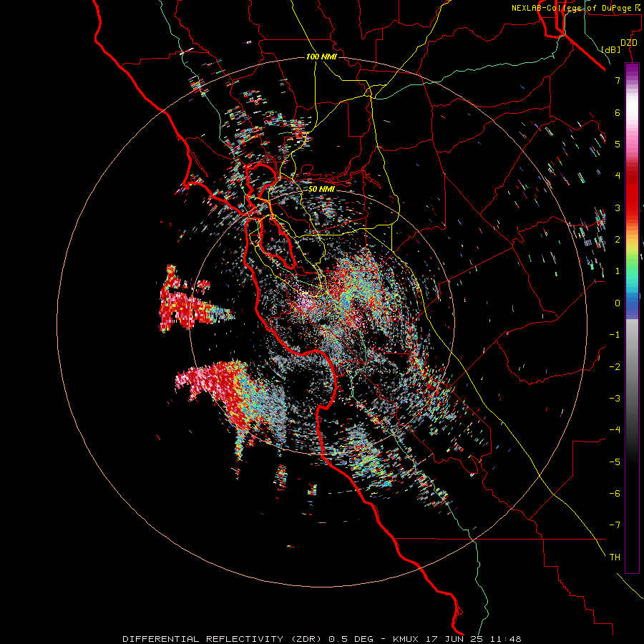Click the "17 JUN 25" date text
Screen dimensions: 644x644
click(454, 639)
